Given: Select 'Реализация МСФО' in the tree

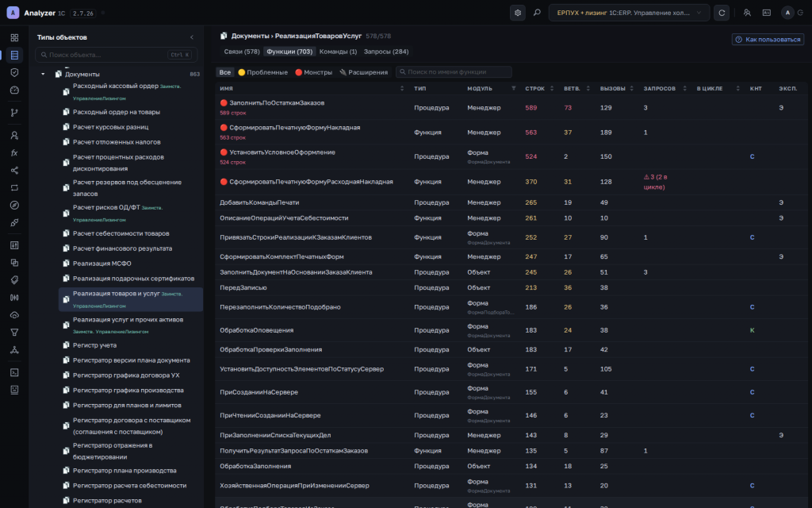Looking at the screenshot, I should [102, 264].
